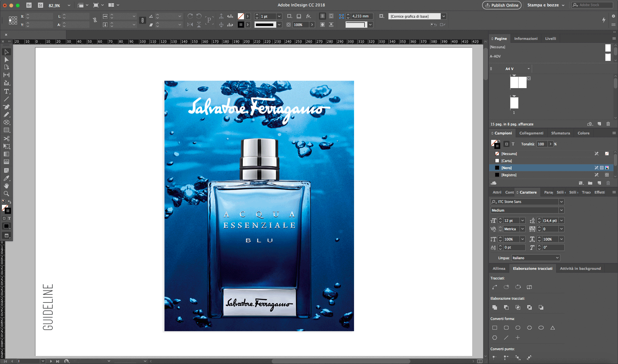The height and width of the screenshot is (364, 618).
Task: Toggle formatting affects container square
Action: 506,144
